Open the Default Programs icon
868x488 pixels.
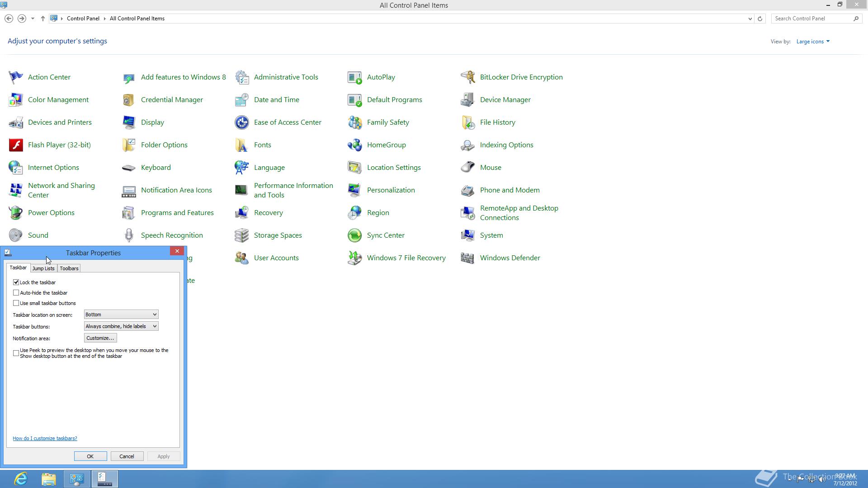355,100
